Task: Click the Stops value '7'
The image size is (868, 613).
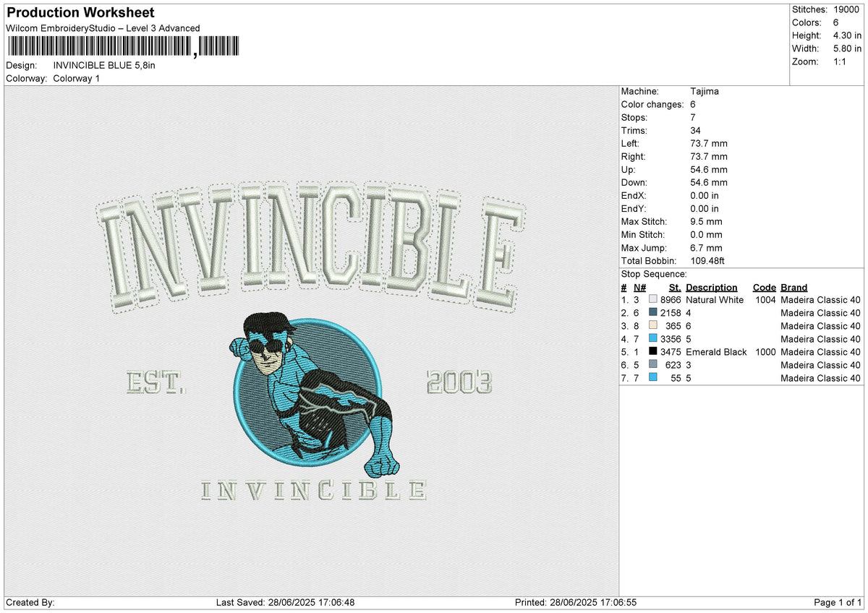Action: click(693, 117)
